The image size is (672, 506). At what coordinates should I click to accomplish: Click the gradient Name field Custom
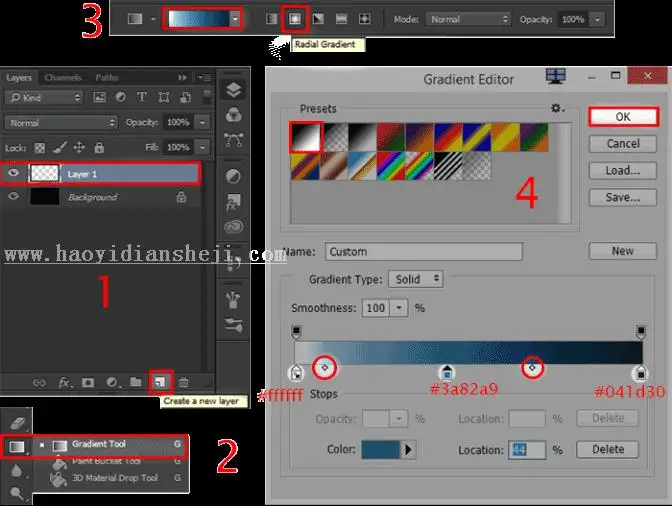pyautogui.click(x=424, y=252)
